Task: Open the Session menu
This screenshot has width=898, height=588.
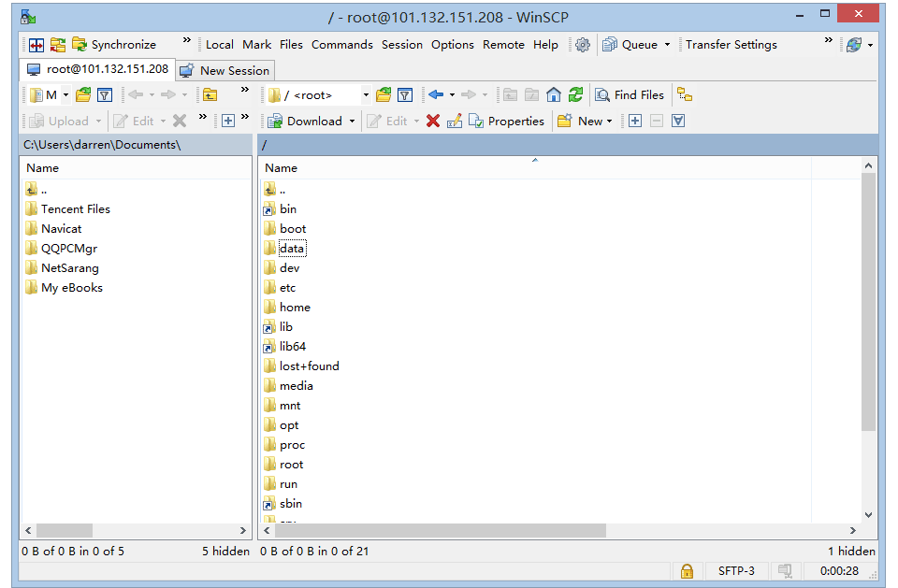Action: (402, 45)
